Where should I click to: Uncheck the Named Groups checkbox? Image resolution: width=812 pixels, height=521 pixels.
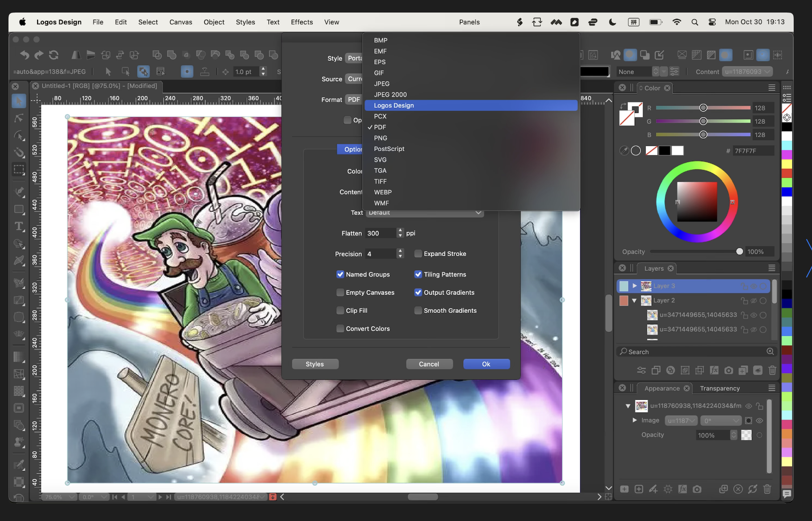click(x=340, y=274)
